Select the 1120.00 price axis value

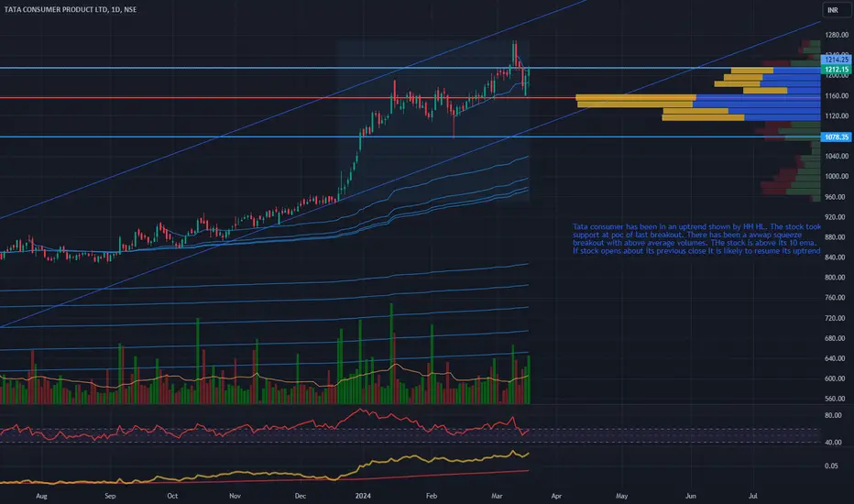(x=837, y=116)
